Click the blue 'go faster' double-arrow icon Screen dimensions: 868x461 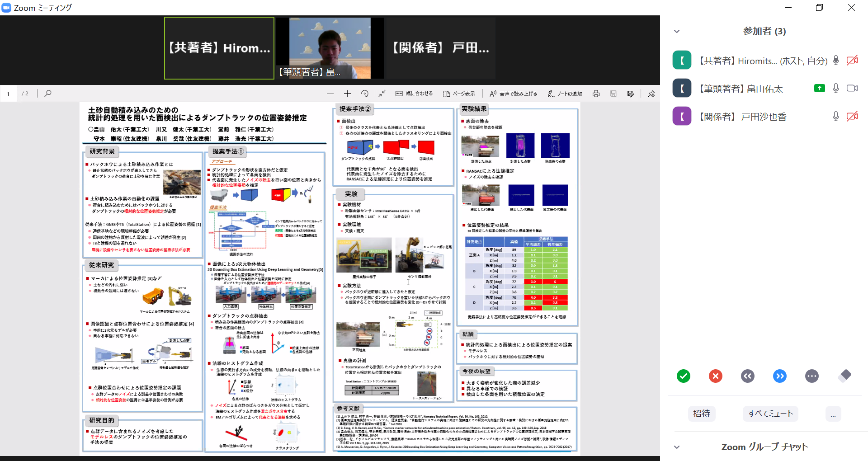(x=779, y=376)
